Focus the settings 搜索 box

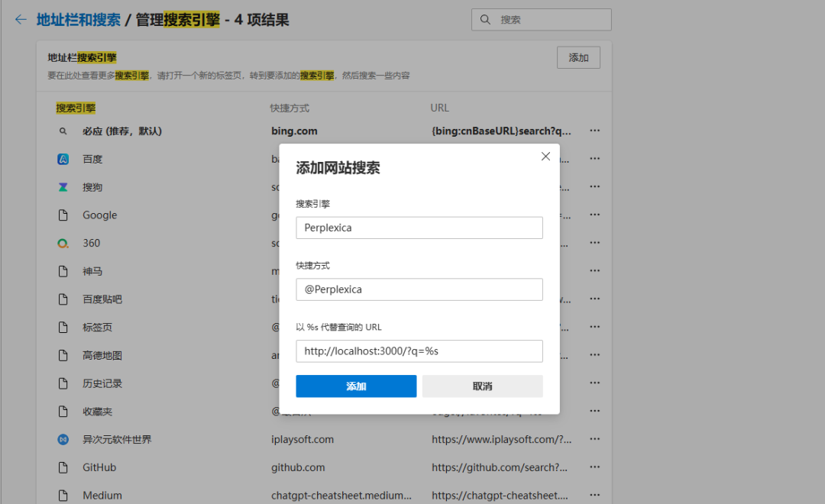[x=542, y=19]
